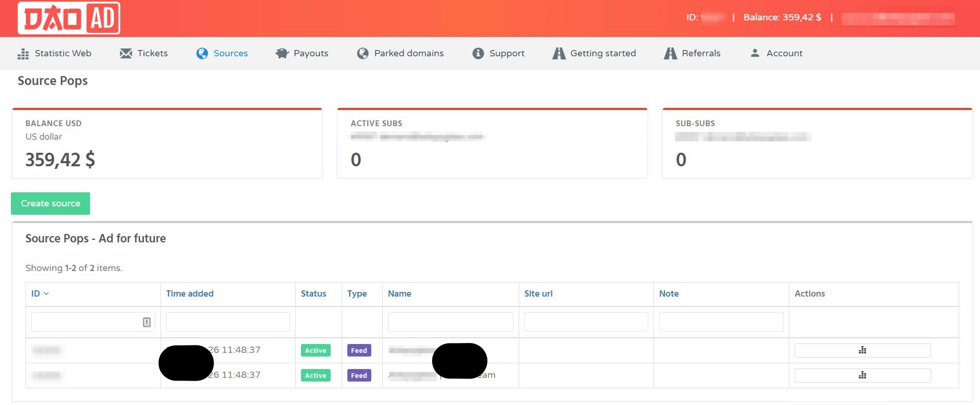Screen dimensions: 980x405
Task: Click the Site url filter box
Action: pos(586,322)
